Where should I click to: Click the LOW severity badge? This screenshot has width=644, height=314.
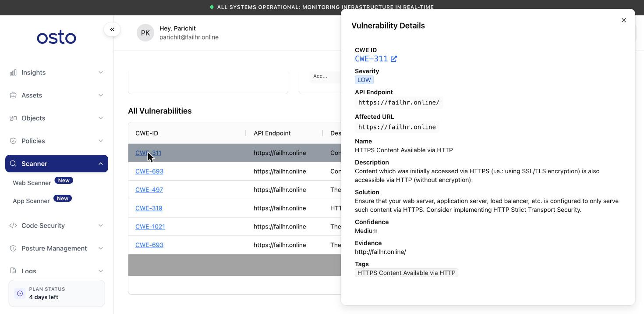click(x=364, y=80)
